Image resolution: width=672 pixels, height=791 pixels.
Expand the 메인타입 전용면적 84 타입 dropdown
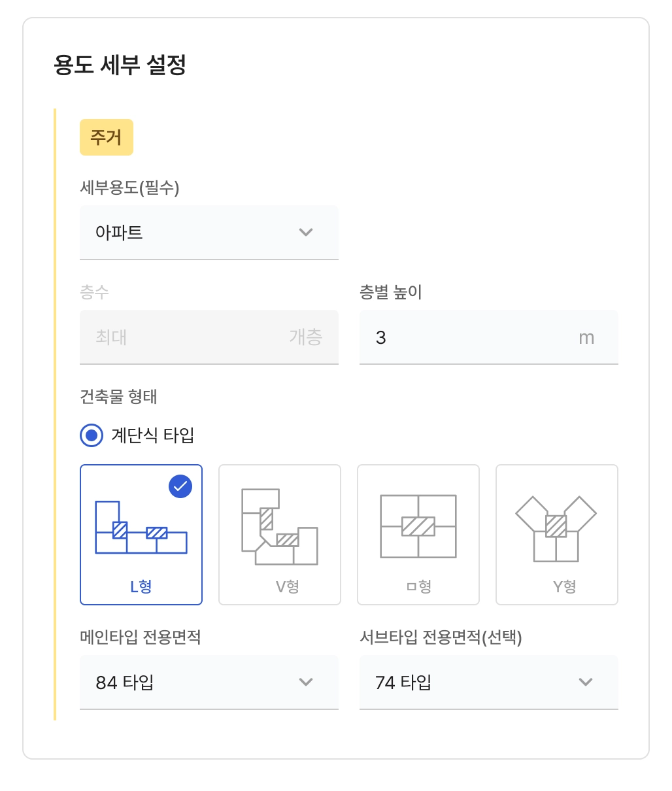209,682
